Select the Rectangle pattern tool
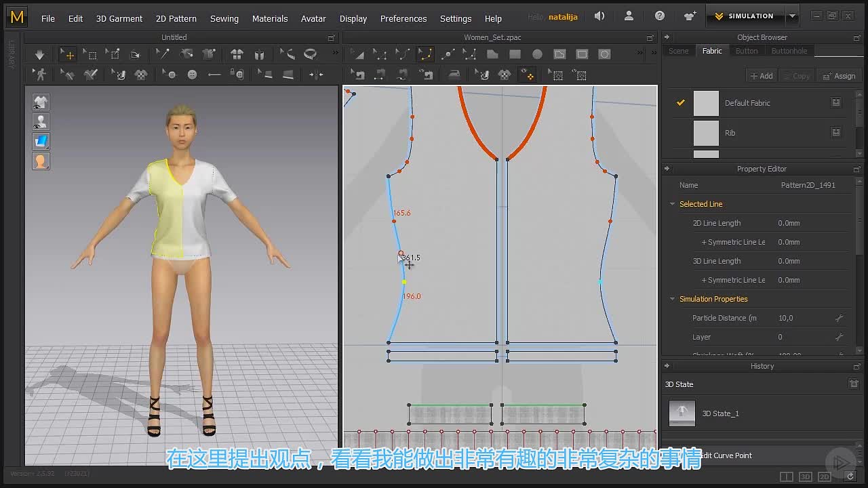The width and height of the screenshot is (868, 488). pos(515,54)
